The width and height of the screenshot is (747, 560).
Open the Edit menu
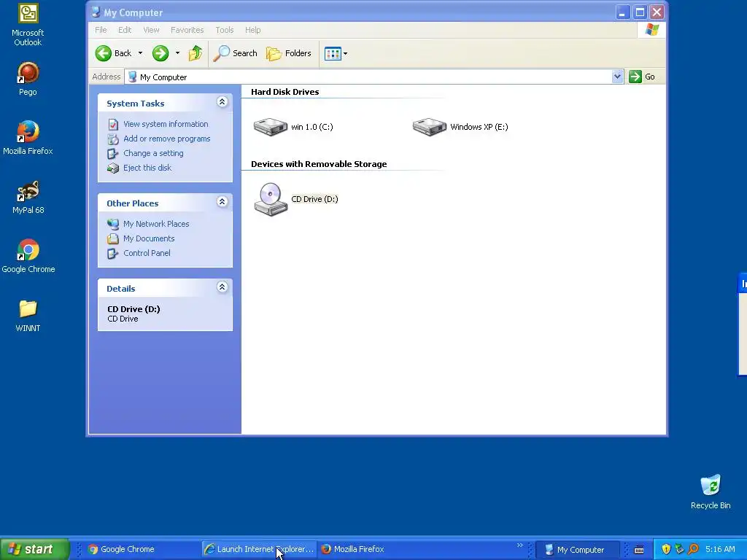[x=125, y=30]
